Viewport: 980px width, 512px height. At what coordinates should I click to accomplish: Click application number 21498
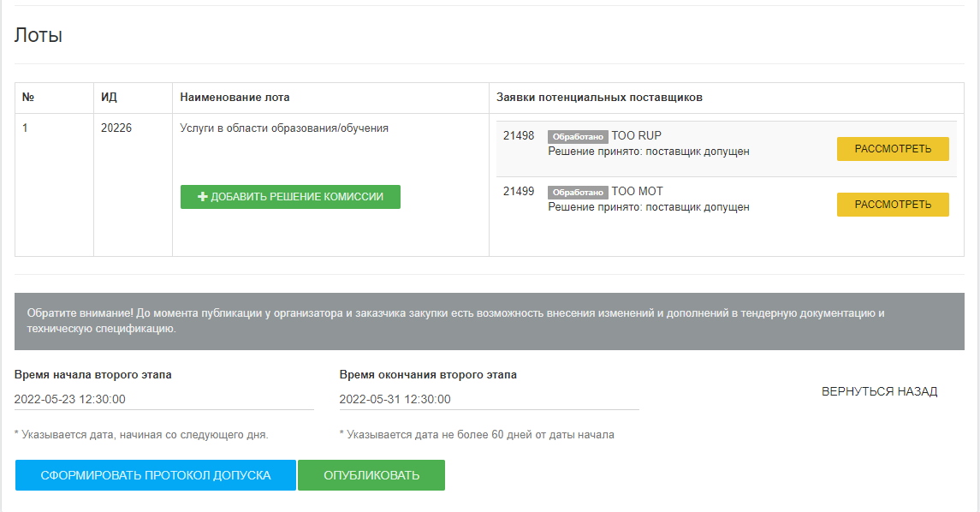(519, 136)
